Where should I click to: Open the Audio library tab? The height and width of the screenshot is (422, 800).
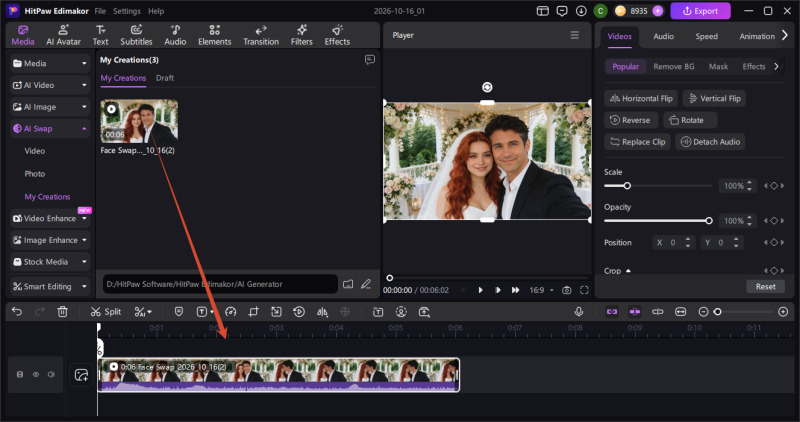(175, 35)
